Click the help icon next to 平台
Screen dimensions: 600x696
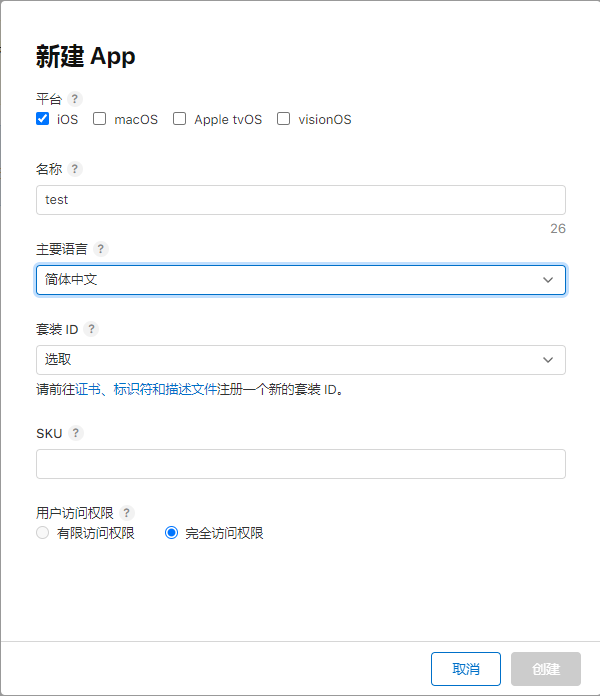(x=75, y=99)
